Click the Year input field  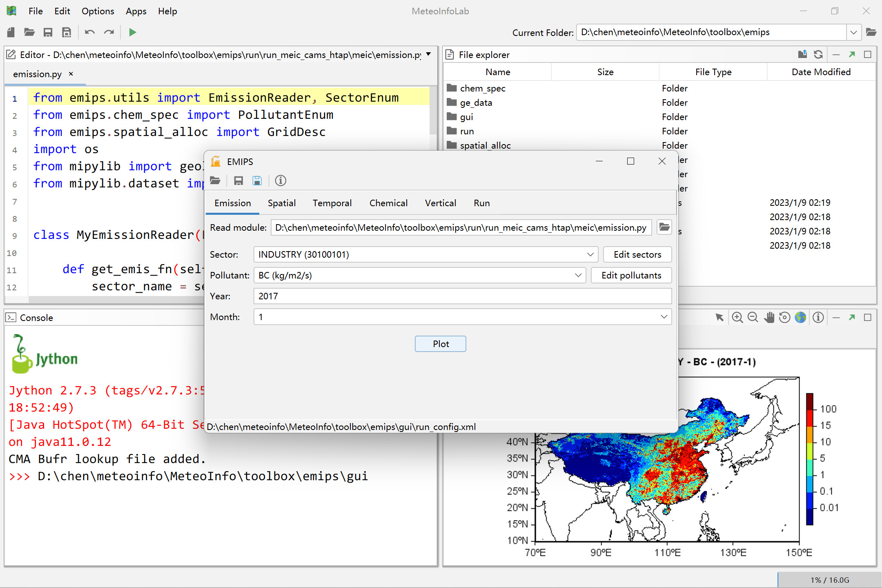[x=462, y=296]
